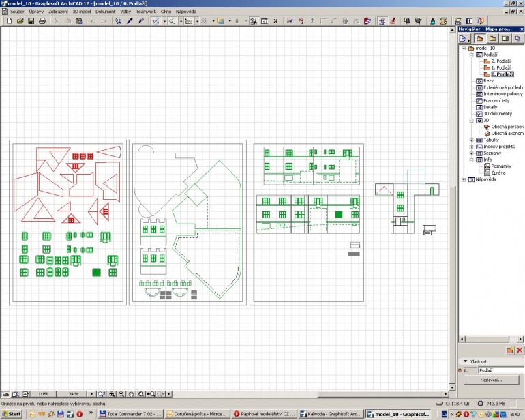Click the 1:150 scale button
This screenshot has width=525, height=420.
click(x=44, y=394)
